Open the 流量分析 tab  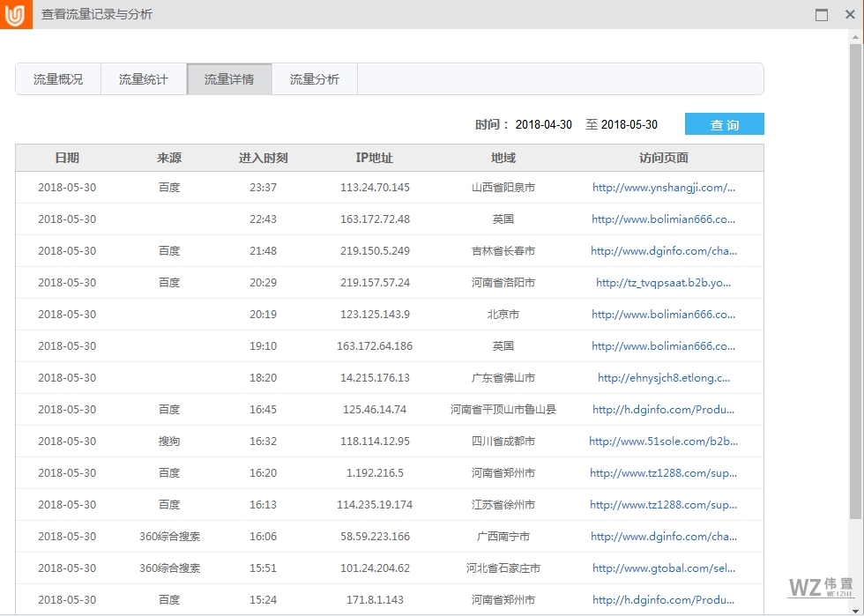[314, 78]
